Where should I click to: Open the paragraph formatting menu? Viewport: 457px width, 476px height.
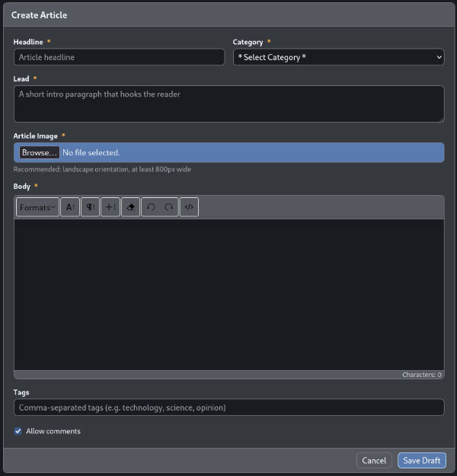pyautogui.click(x=90, y=207)
